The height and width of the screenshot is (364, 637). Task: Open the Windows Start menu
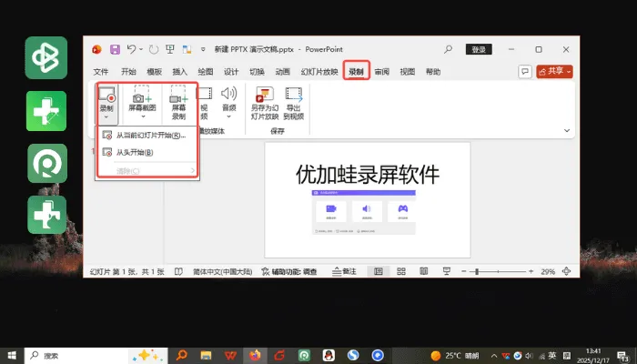12,356
